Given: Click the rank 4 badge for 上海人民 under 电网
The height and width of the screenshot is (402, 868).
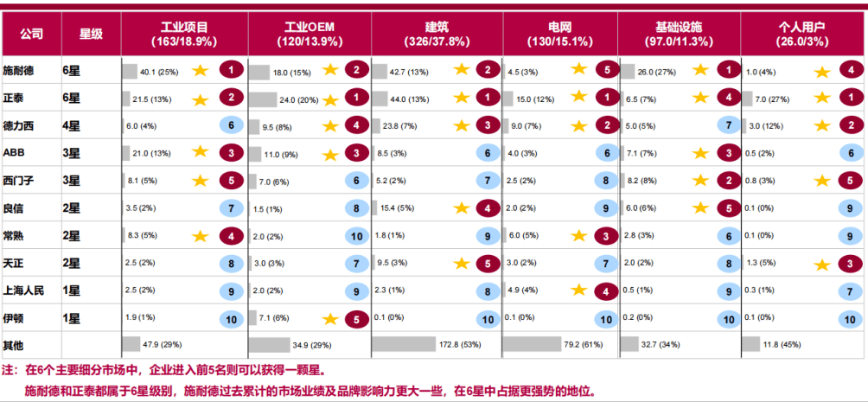Looking at the screenshot, I should pyautogui.click(x=607, y=290).
